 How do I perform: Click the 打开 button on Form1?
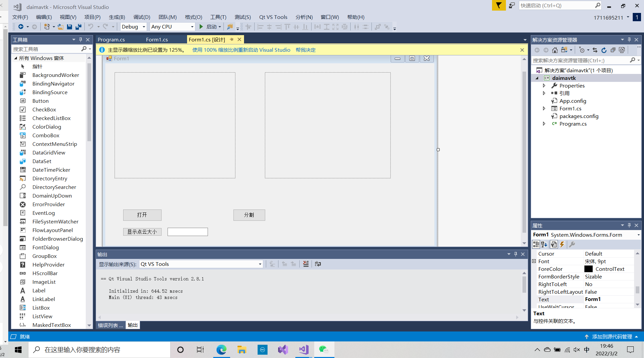(142, 215)
